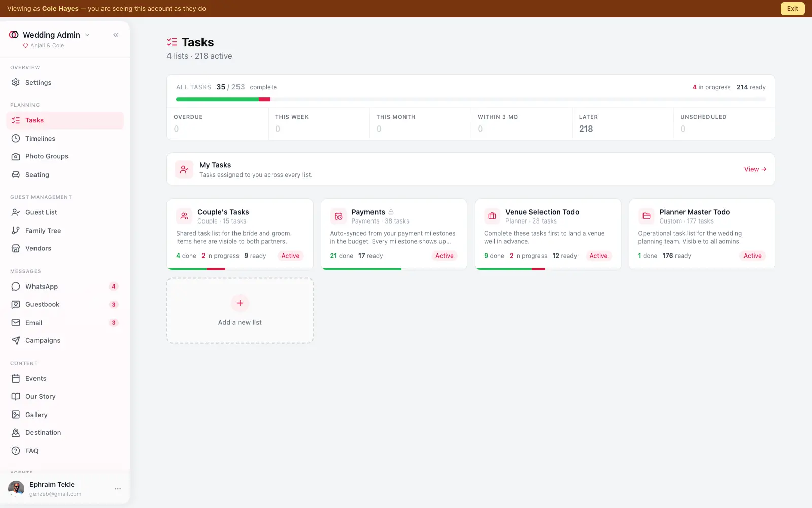This screenshot has height=508, width=812.
Task: Open the Tasks page in sidebar
Action: click(x=65, y=120)
